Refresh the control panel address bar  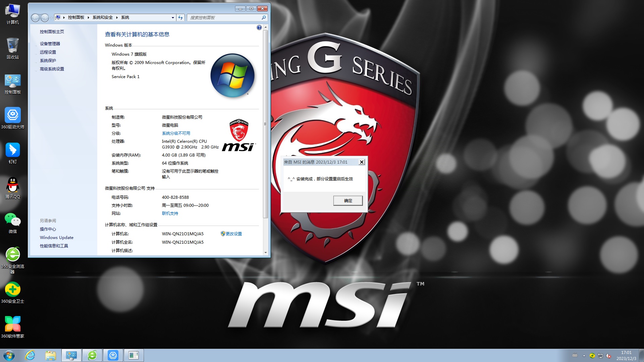pyautogui.click(x=180, y=17)
